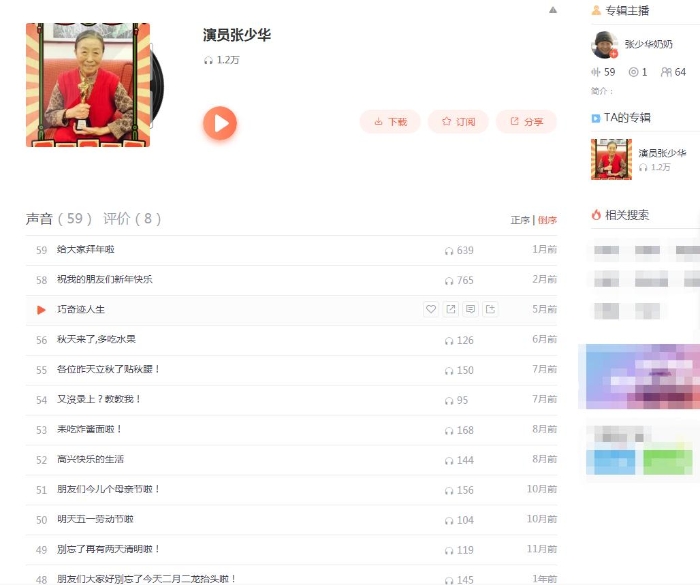
Task: Select the 声音 (59) tab
Action: click(x=59, y=219)
